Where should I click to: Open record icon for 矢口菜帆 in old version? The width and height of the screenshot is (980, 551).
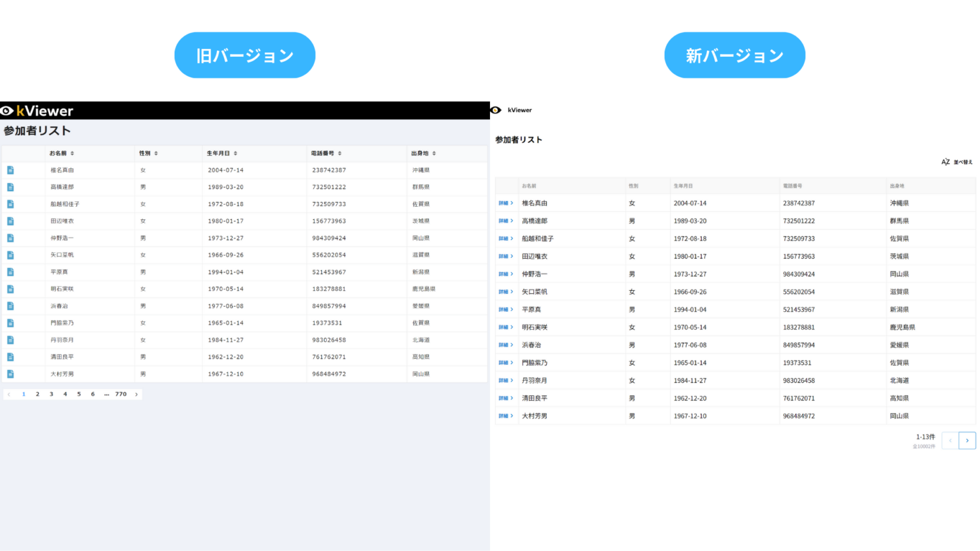(x=10, y=255)
